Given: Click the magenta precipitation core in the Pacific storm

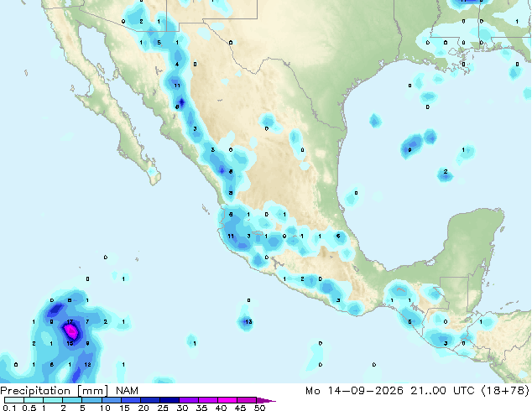Looking at the screenshot, I should click(x=71, y=331).
